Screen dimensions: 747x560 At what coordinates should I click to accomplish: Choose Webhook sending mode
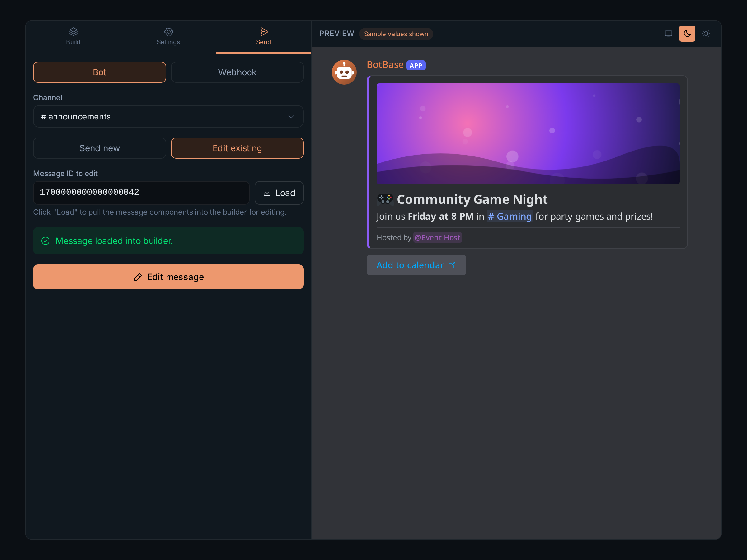click(237, 72)
